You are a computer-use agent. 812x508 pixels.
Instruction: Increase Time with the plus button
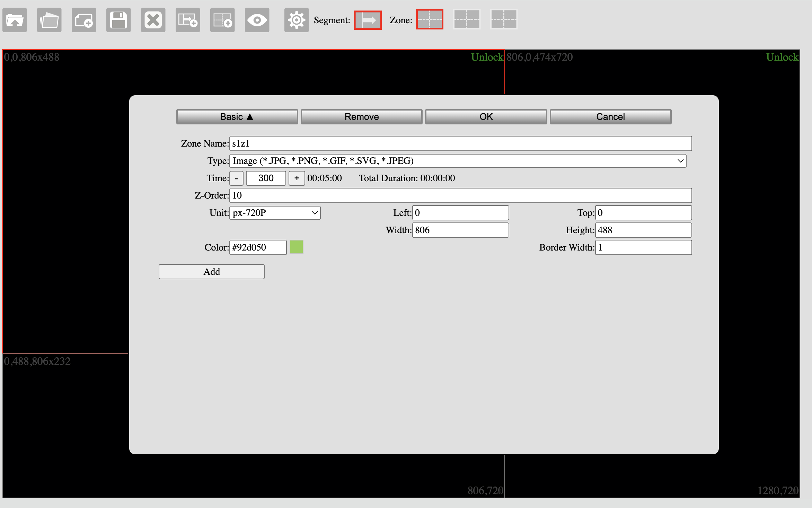297,178
